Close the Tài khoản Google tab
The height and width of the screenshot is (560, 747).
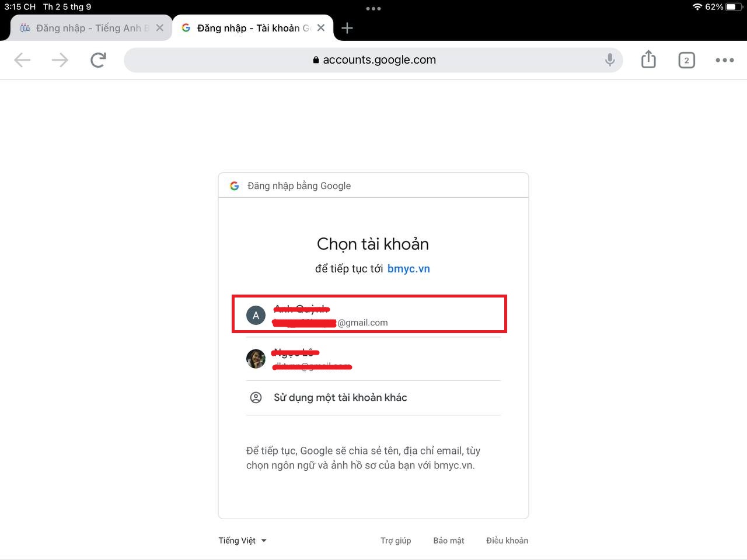(320, 27)
